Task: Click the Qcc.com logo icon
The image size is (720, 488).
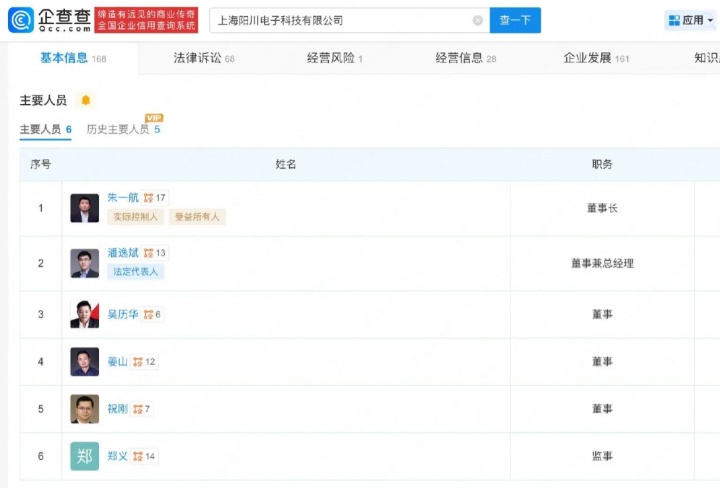Action: [21, 20]
